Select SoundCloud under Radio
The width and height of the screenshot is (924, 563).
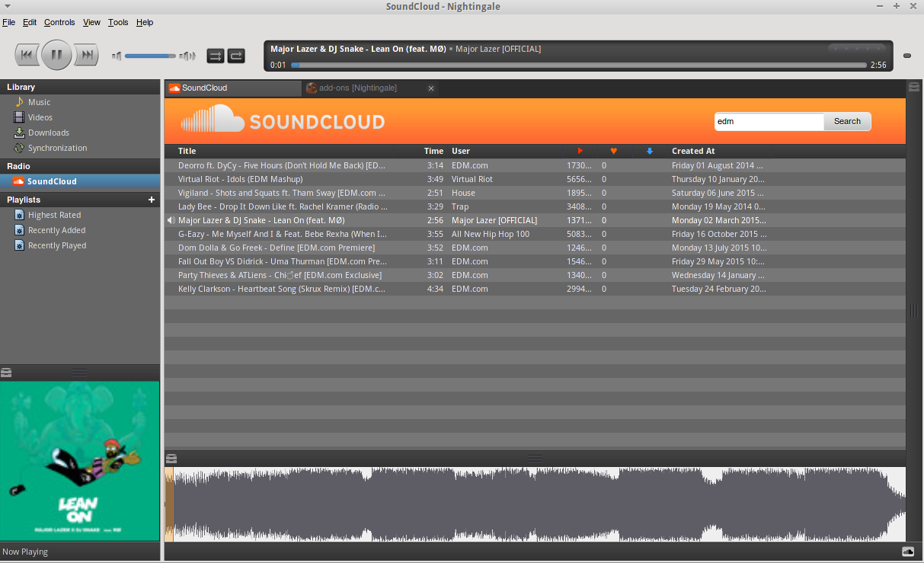point(80,181)
